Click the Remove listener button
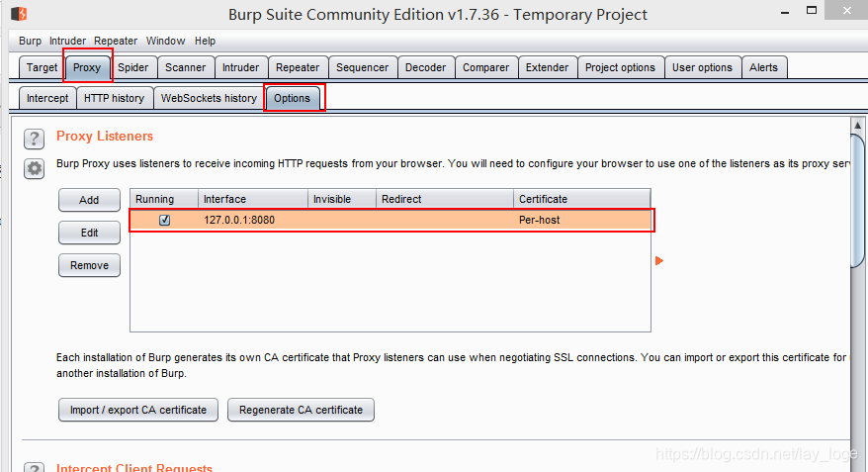 coord(89,265)
